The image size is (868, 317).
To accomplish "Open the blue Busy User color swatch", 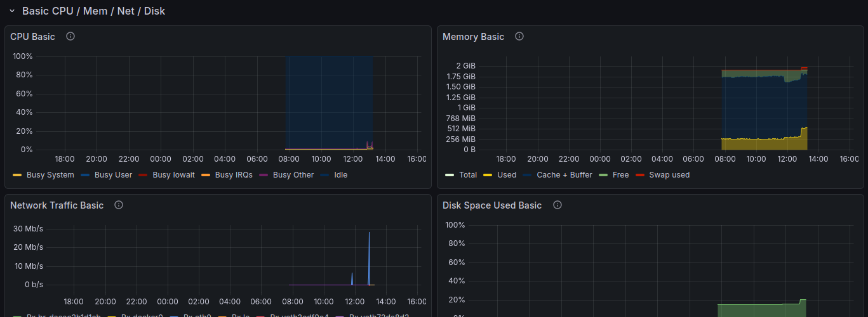I will 85,175.
